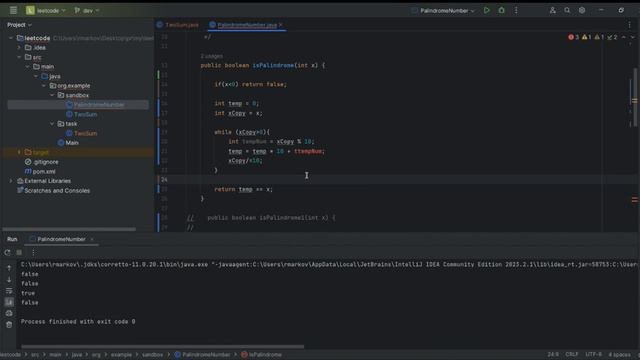The image size is (640, 360).
Task: Open leetcode project dropdown in title bar
Action: pyautogui.click(x=46, y=10)
